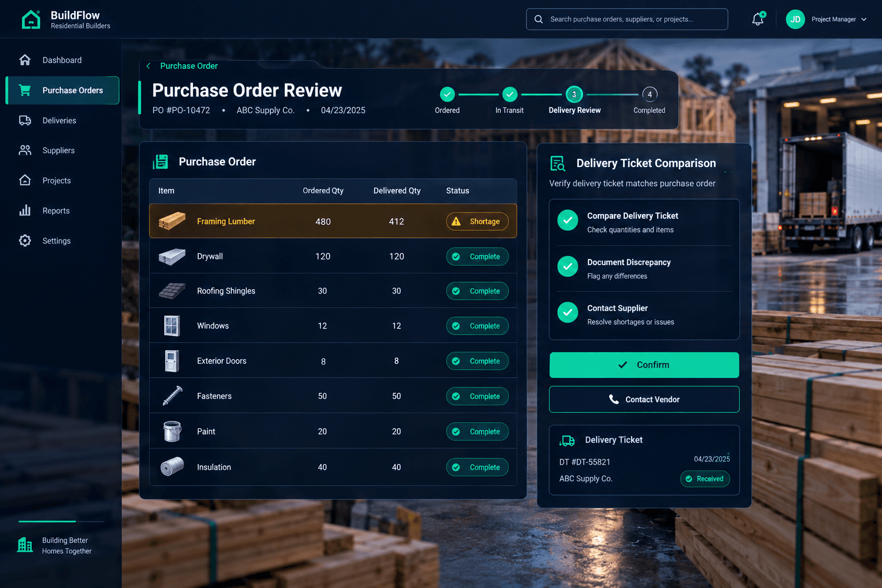Click the Settings gear icon

pyautogui.click(x=25, y=241)
